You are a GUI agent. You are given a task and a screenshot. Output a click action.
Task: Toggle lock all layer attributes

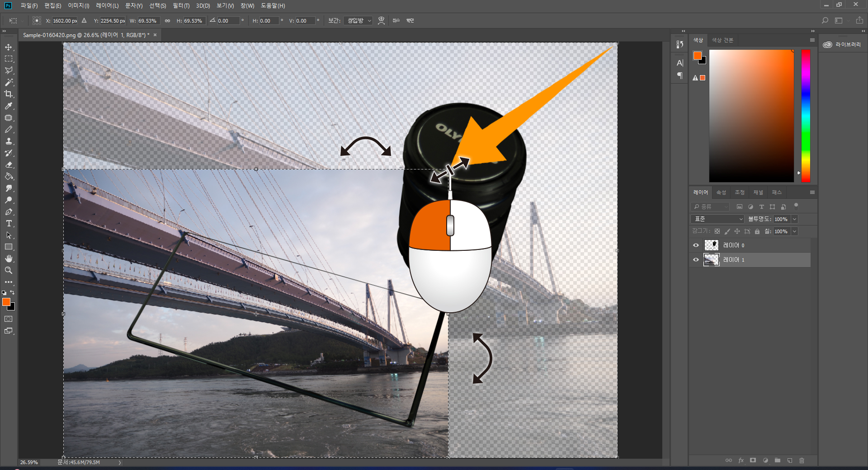[757, 231]
